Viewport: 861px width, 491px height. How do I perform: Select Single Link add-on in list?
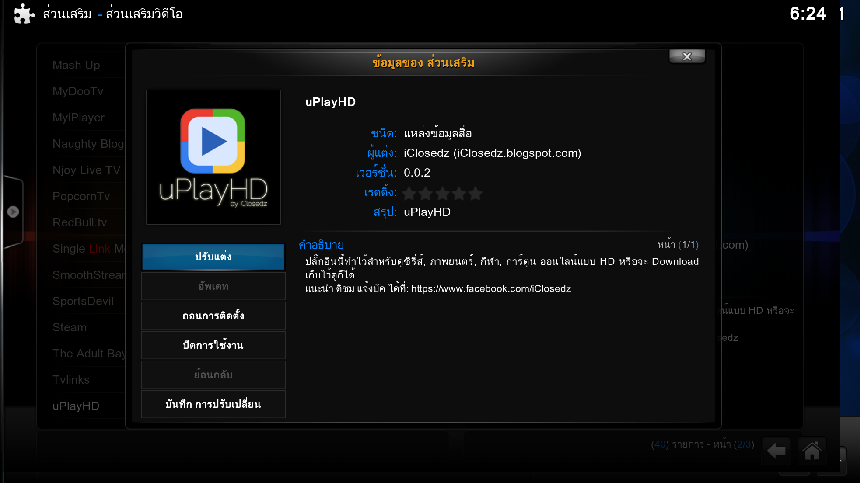click(x=88, y=249)
